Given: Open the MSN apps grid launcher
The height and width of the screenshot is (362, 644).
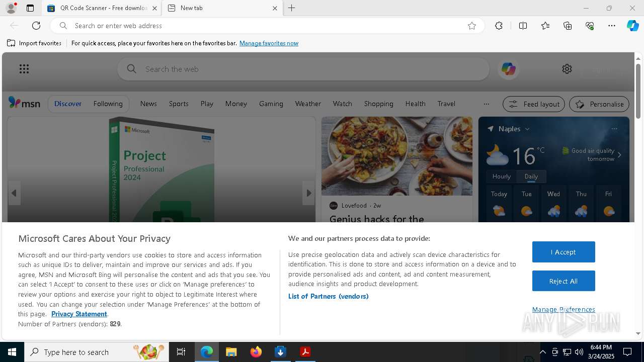Looking at the screenshot, I should tap(24, 69).
